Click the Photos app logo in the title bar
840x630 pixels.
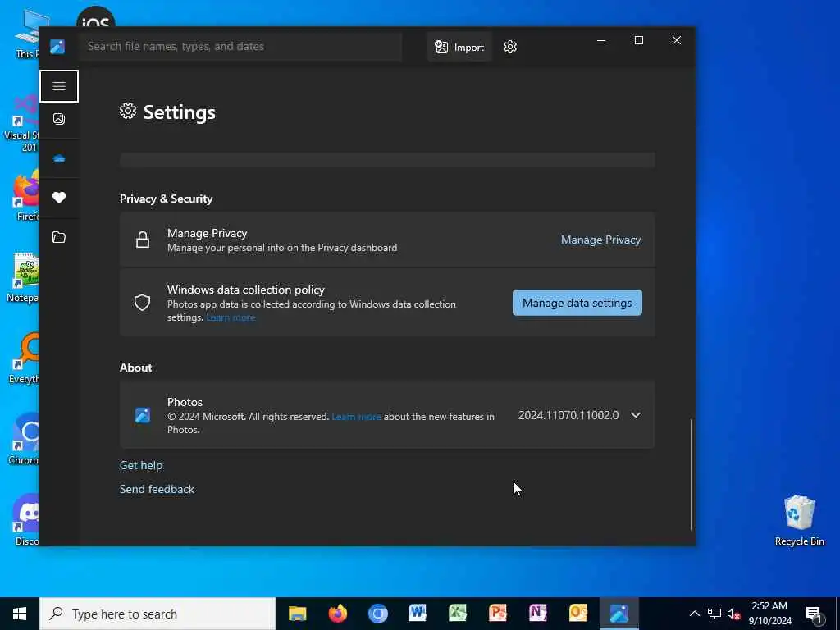click(57, 47)
